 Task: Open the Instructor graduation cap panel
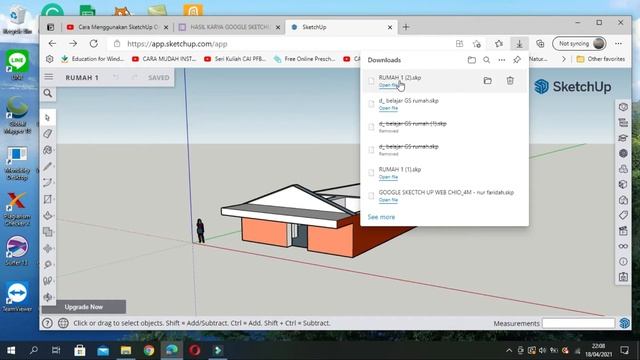point(623,138)
